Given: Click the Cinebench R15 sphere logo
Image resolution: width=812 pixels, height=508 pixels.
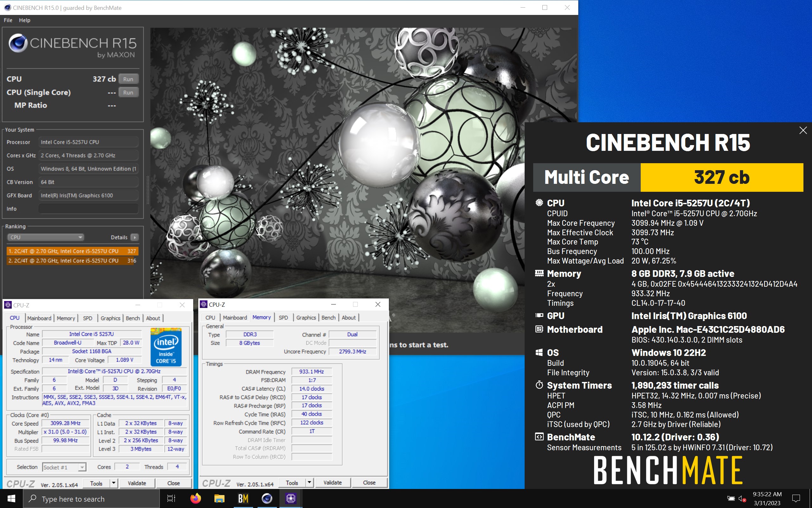Looking at the screenshot, I should pos(18,43).
